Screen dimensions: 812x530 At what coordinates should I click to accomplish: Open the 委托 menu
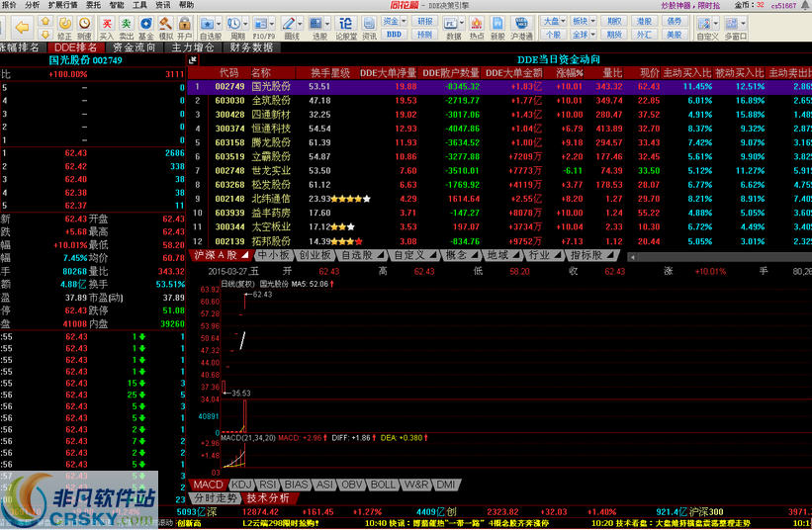93,5
